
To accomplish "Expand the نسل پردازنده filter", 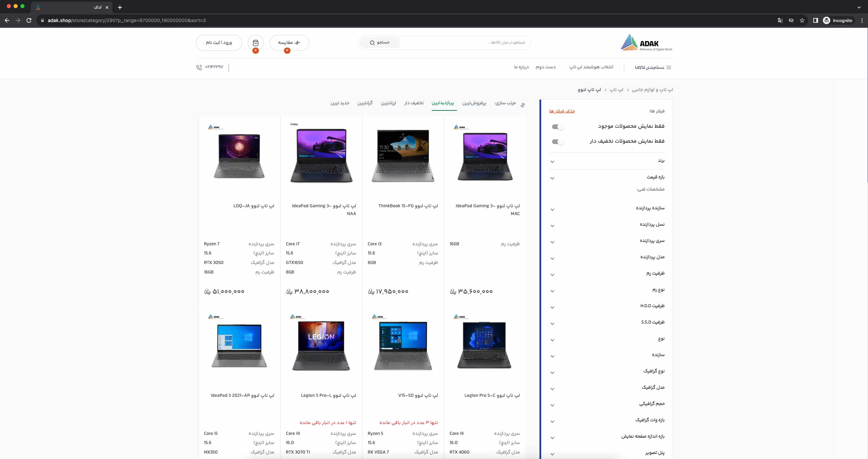I will pyautogui.click(x=607, y=225).
